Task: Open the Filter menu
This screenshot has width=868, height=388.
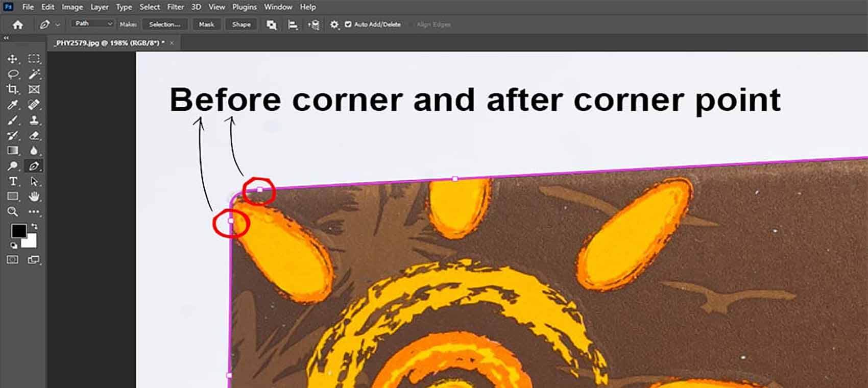Action: tap(176, 7)
